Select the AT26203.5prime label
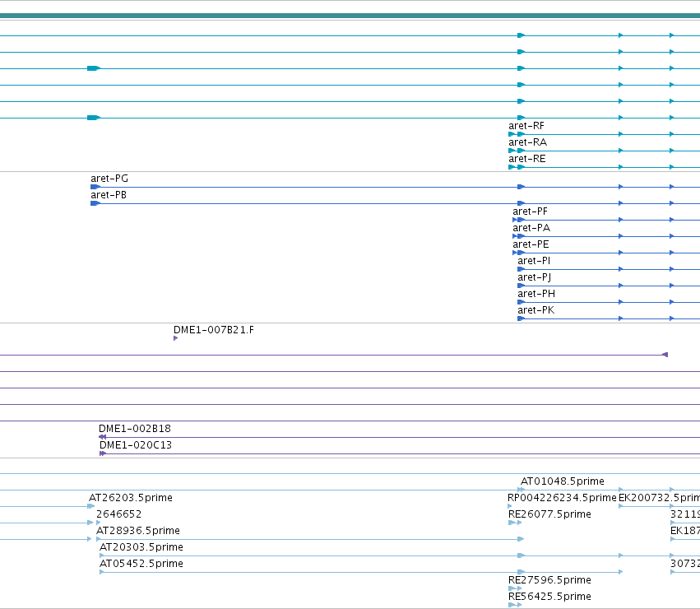Image resolution: width=700 pixels, height=609 pixels. (x=131, y=498)
